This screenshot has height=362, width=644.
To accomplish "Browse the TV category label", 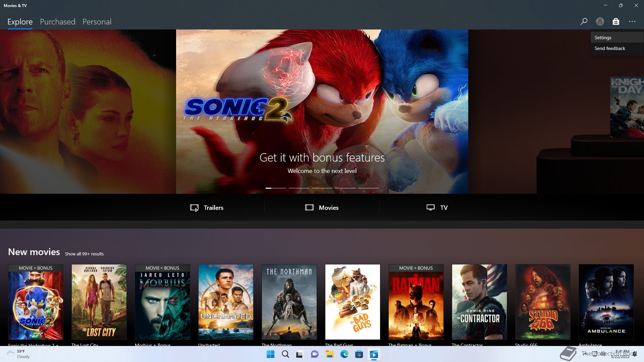I will click(444, 208).
